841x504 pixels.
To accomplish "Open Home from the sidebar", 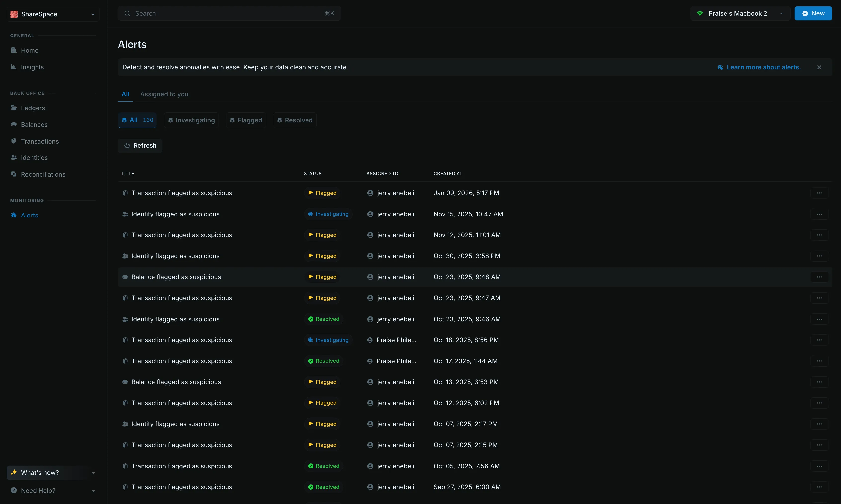I will click(x=30, y=50).
